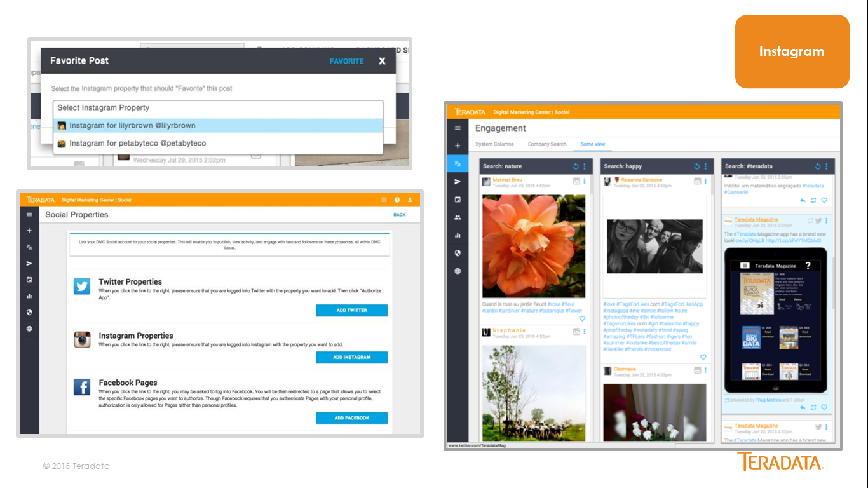Open Светлана post options menu

pos(705,370)
